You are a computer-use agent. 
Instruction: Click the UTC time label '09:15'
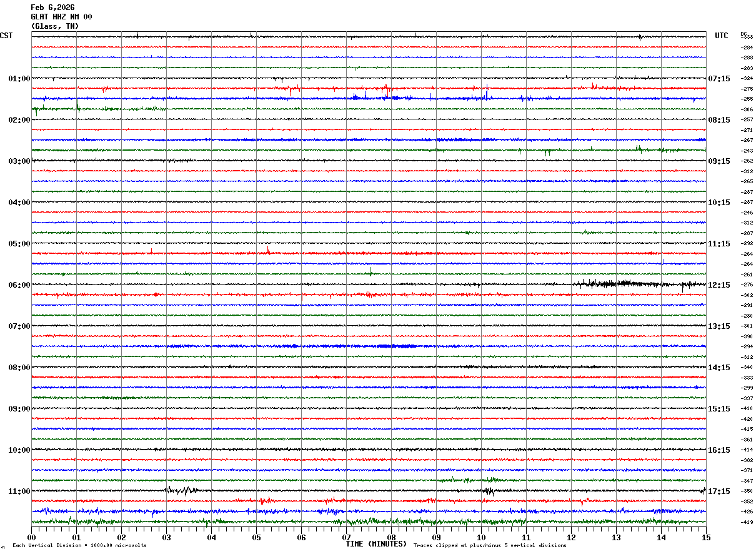(x=719, y=161)
